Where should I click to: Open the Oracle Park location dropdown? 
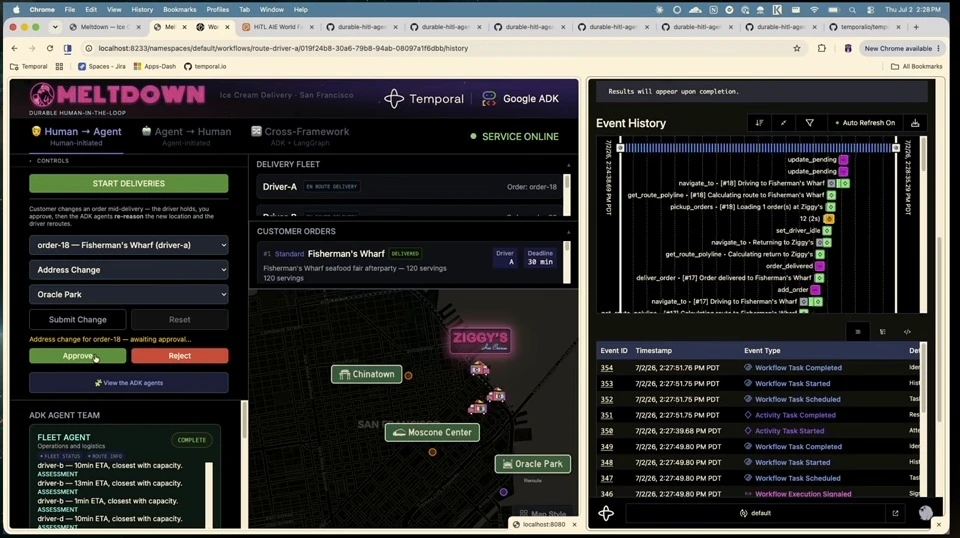click(x=129, y=294)
